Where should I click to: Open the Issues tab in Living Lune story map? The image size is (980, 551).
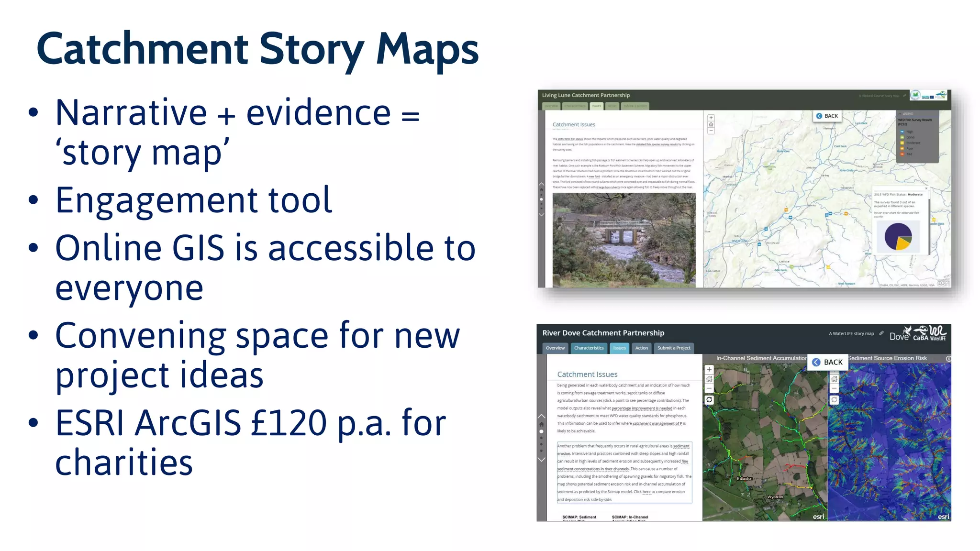(596, 106)
